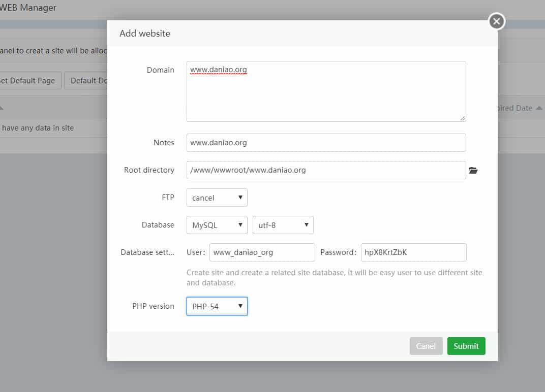
Task: Open the utf-8 charset dropdown
Action: pos(283,225)
